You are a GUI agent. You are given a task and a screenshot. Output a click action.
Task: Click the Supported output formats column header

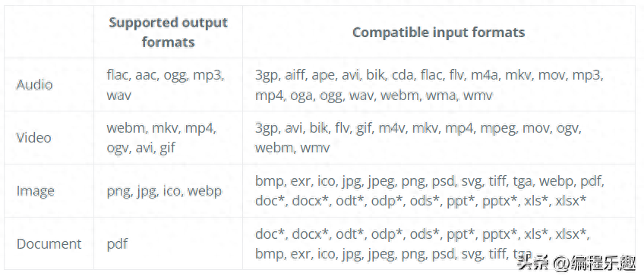click(x=168, y=32)
